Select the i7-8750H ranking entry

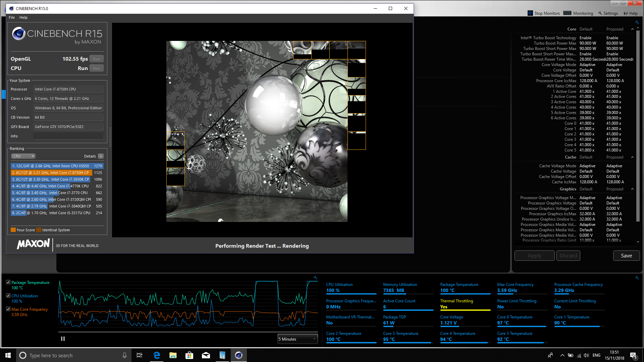pos(57,173)
